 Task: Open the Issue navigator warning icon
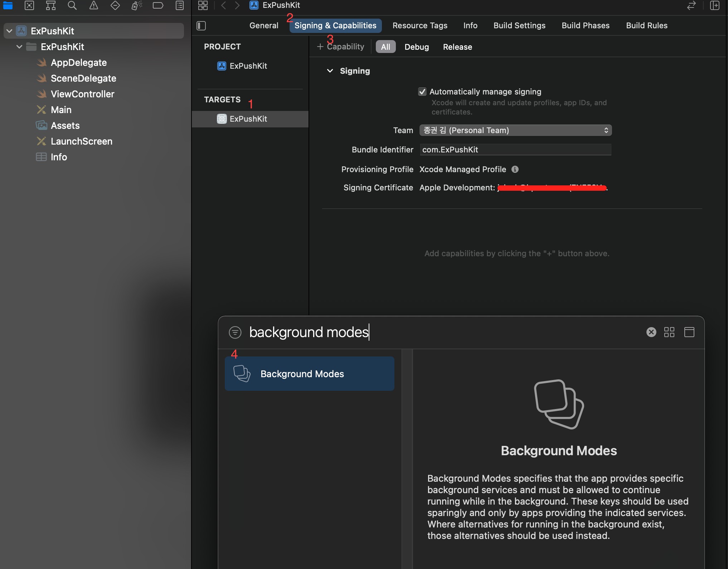[x=93, y=5]
